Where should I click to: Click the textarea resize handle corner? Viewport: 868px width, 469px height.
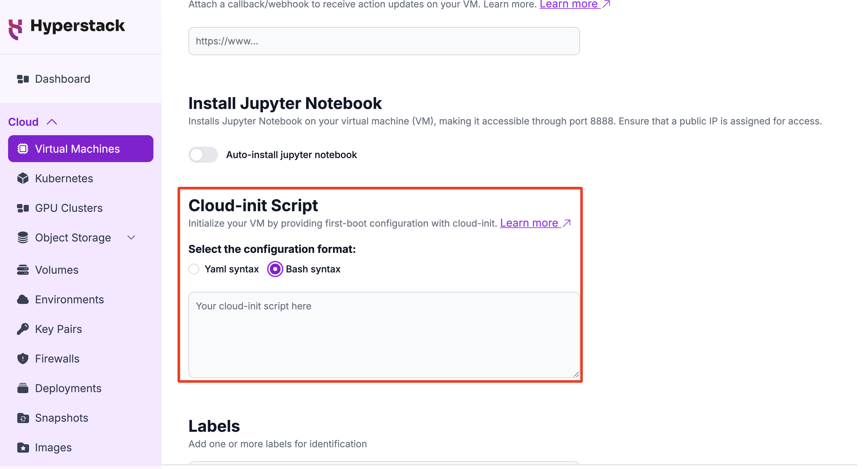576,374
